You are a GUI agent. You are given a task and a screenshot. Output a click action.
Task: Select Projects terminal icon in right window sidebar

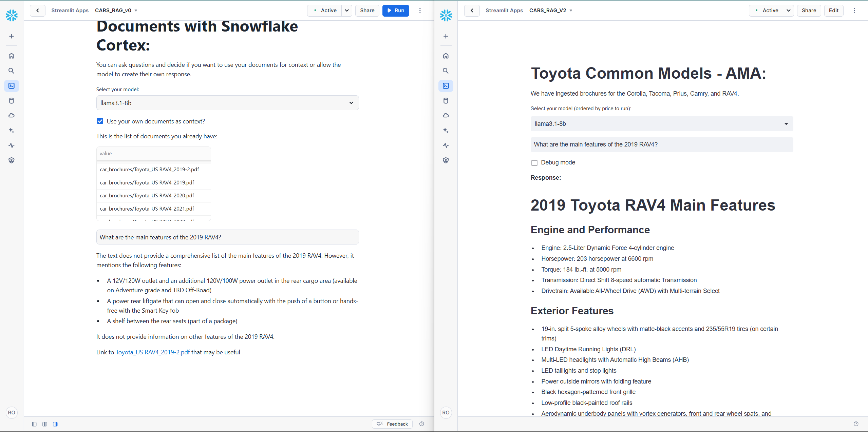tap(446, 86)
